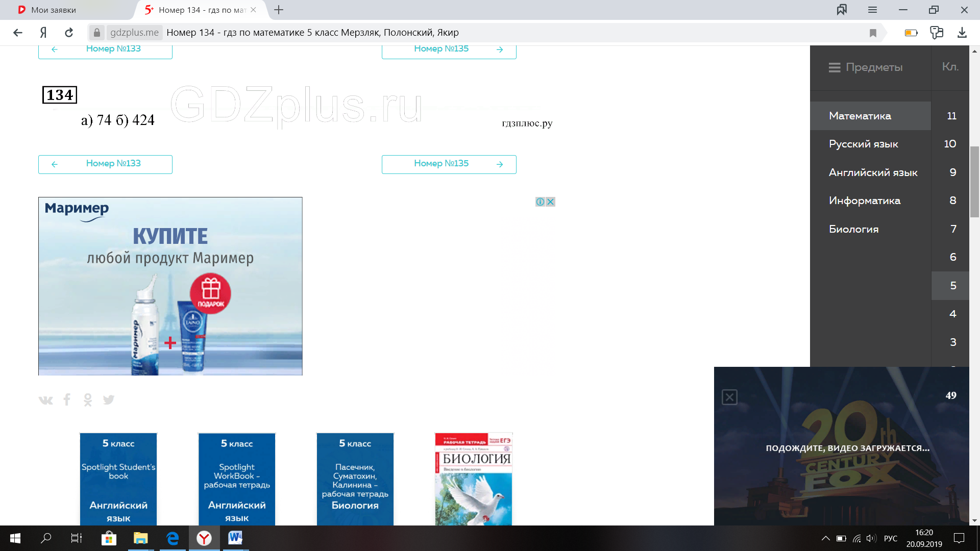Click the Yandex home button
Viewport: 980px width, 551px height.
43,33
